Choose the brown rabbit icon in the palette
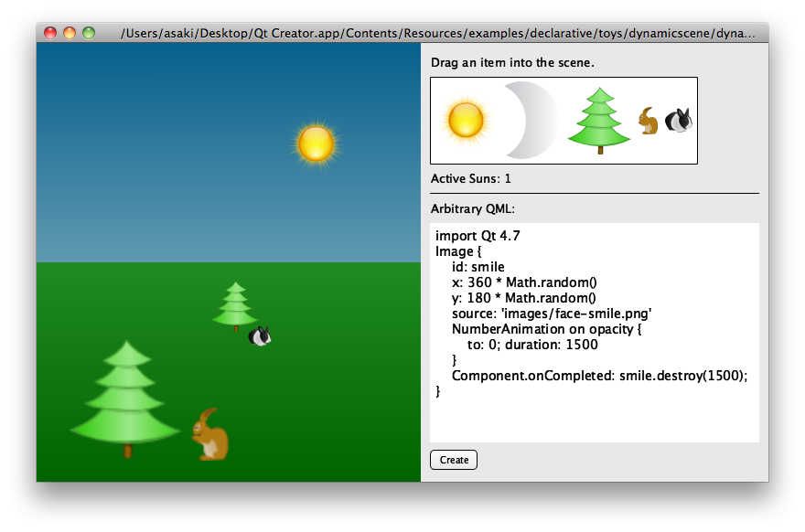 click(x=649, y=121)
